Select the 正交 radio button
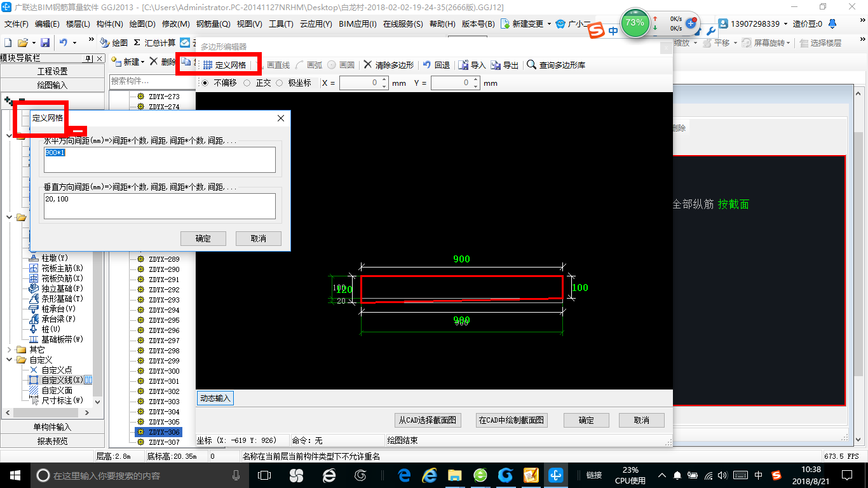Viewport: 868px width, 488px height. click(247, 83)
